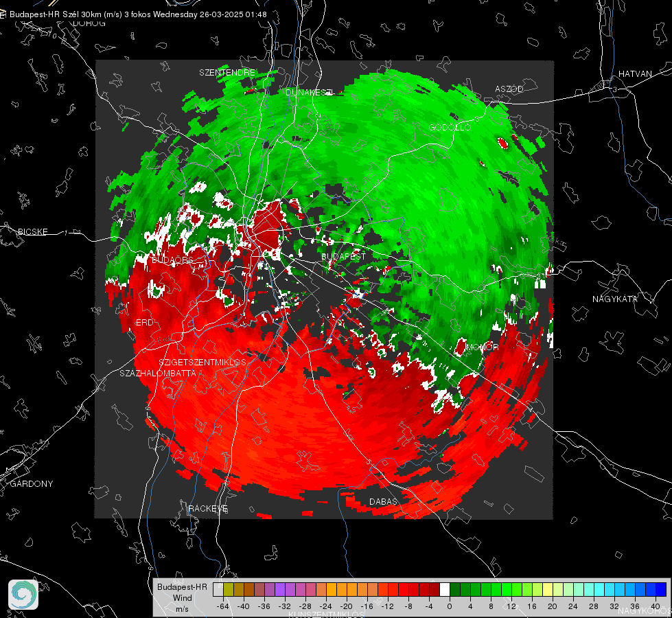The width and height of the screenshot is (672, 618).
Task: Click the white zero-velocity legend swatch
Action: [x=445, y=589]
